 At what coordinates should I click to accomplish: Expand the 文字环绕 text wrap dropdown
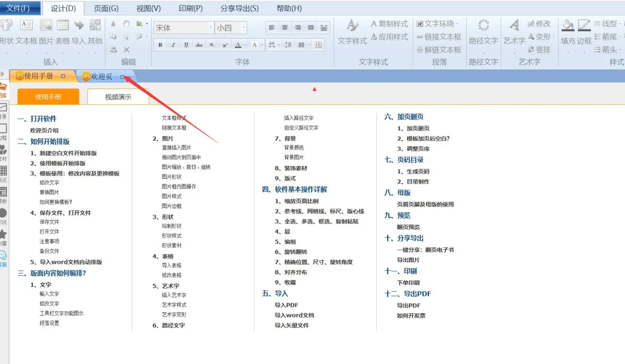click(457, 24)
